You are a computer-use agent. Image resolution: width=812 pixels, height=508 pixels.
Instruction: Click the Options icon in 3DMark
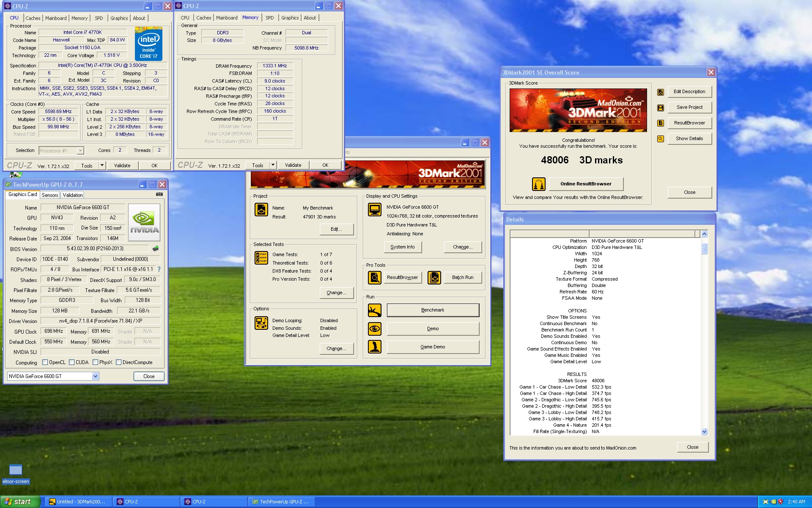click(x=261, y=323)
